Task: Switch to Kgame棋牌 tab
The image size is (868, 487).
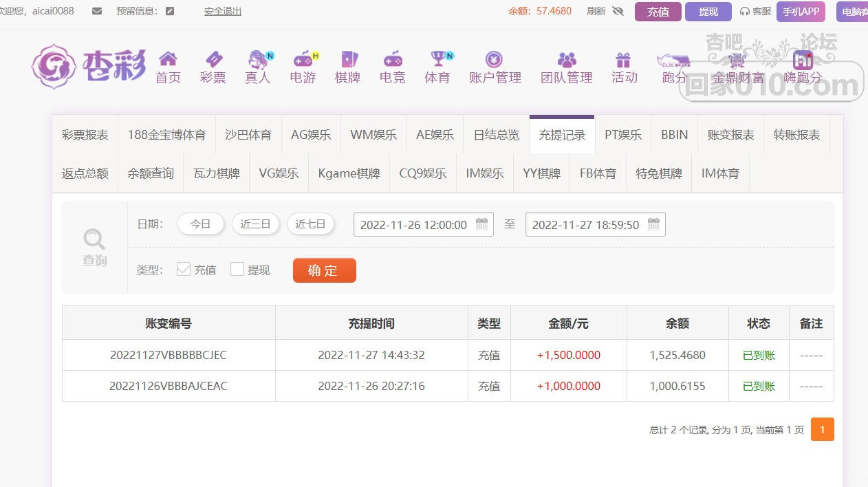Action: pos(349,173)
